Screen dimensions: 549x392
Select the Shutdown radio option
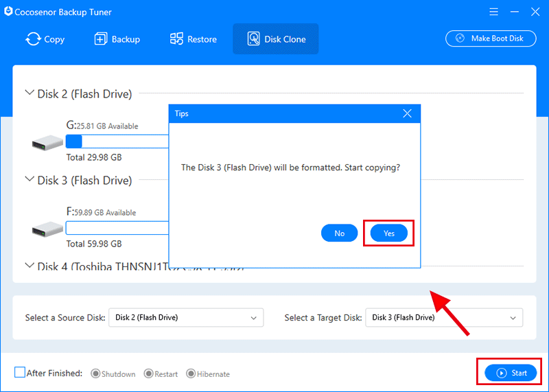(95, 373)
